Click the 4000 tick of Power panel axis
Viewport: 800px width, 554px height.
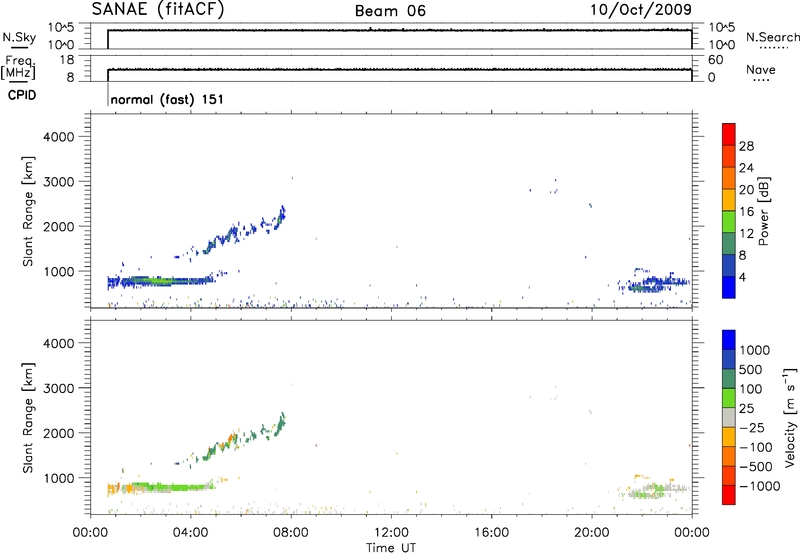point(59,137)
